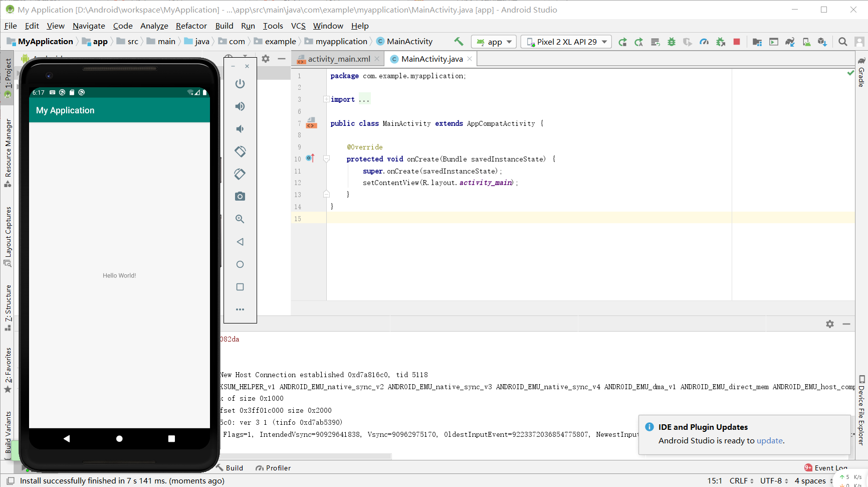
Task: Open the Refactor menu
Action: (191, 26)
